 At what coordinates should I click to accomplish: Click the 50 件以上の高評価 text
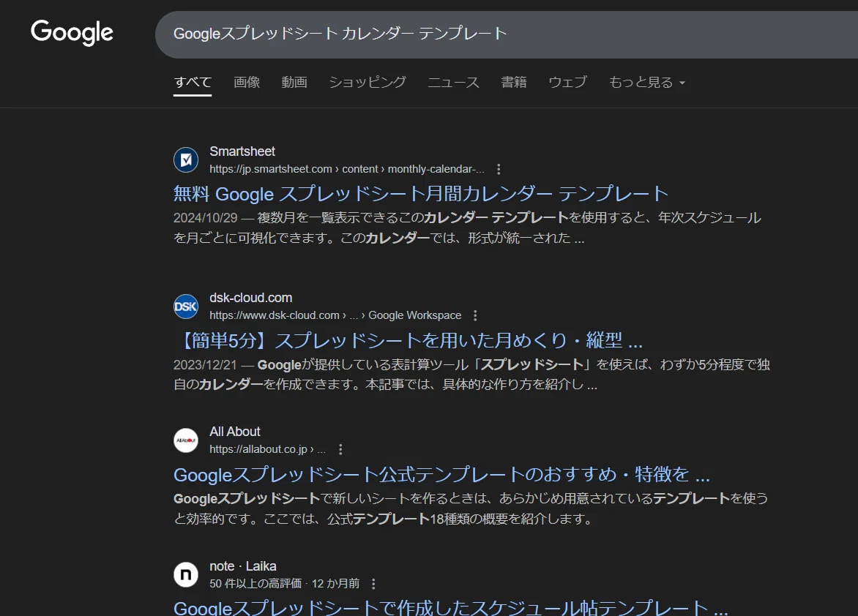tap(255, 584)
